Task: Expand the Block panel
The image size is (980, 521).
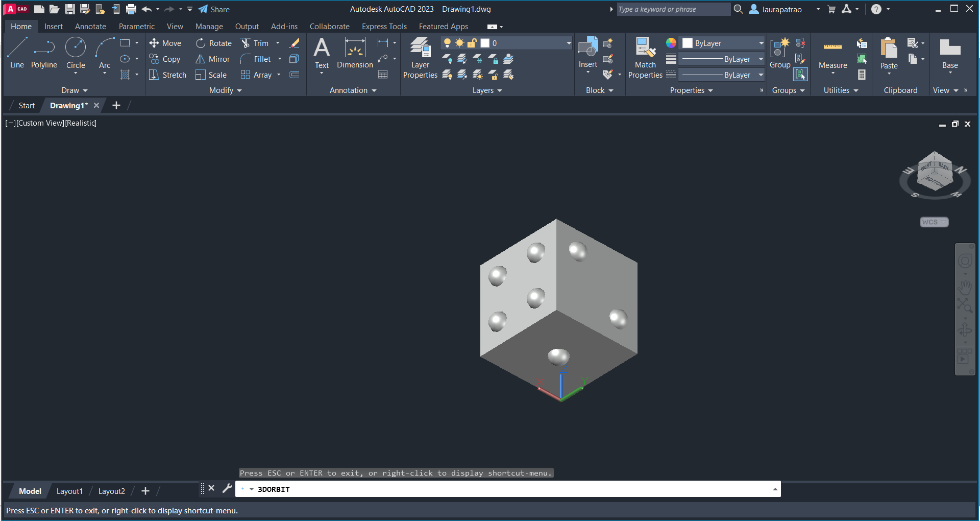Action: click(x=600, y=90)
